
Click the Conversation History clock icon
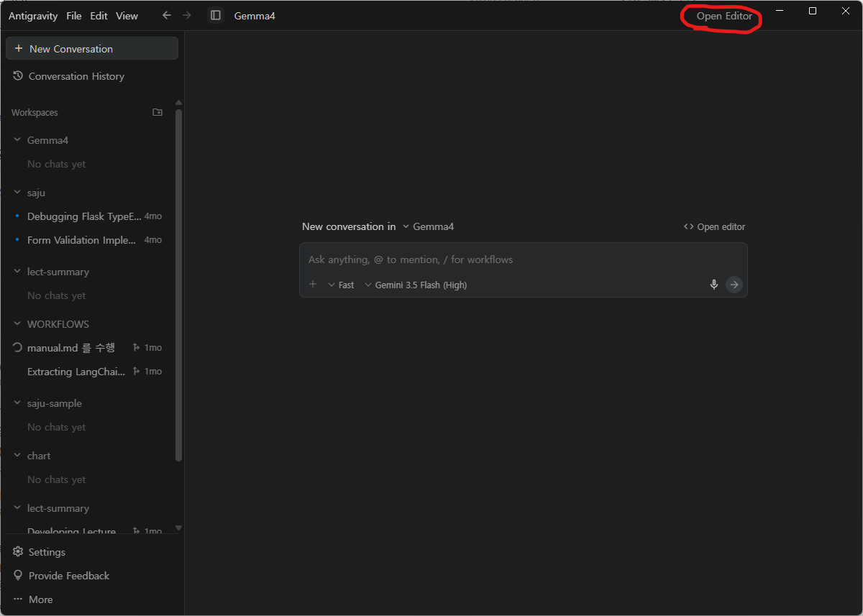tap(18, 75)
